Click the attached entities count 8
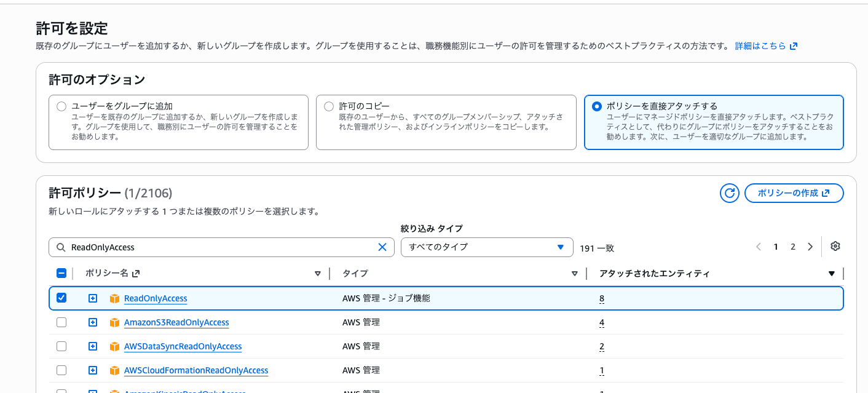Screen dimensions: 868x393 pyautogui.click(x=602, y=299)
